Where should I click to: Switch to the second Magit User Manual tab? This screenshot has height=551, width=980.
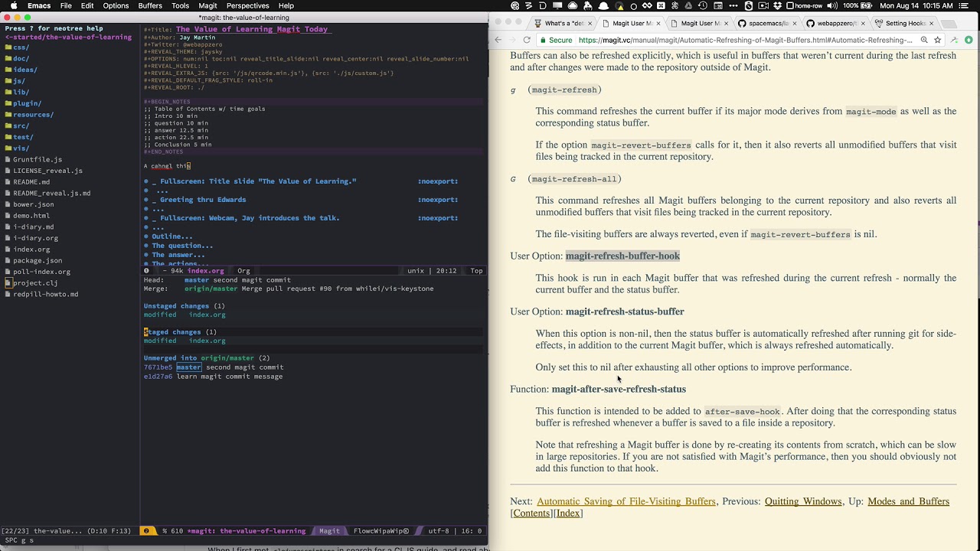698,23
